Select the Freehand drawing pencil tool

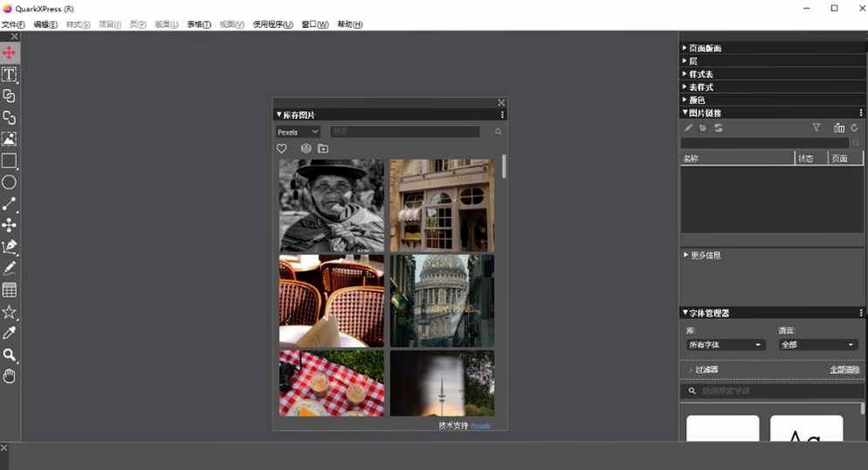click(x=10, y=268)
